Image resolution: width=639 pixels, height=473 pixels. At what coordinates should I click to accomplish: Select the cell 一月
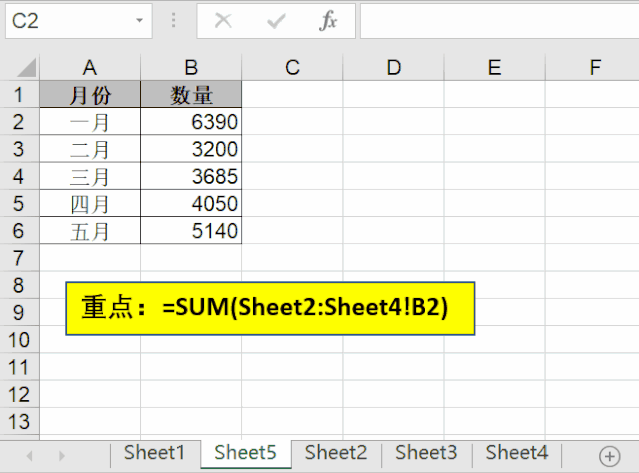click(x=90, y=121)
